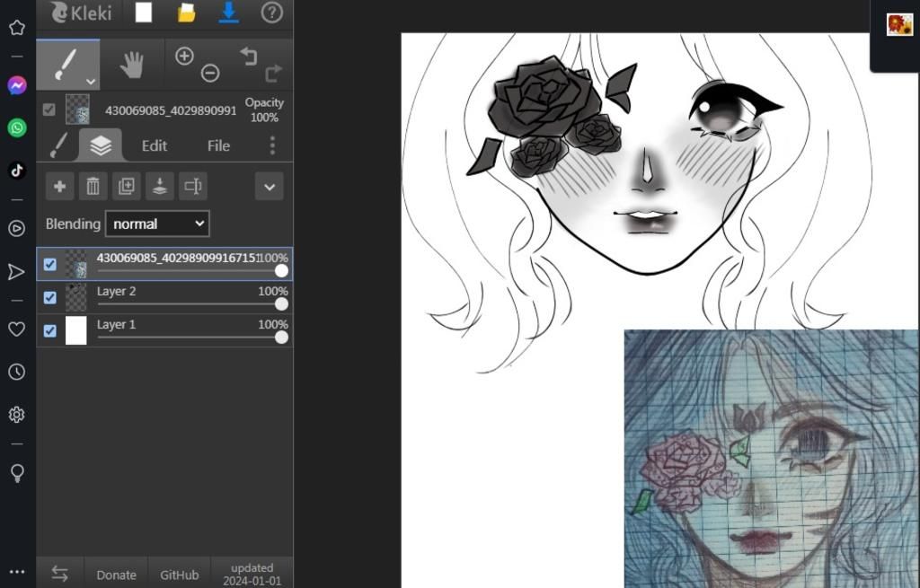Toggle visibility of Layer 1
Image resolution: width=920 pixels, height=588 pixels.
click(50, 330)
